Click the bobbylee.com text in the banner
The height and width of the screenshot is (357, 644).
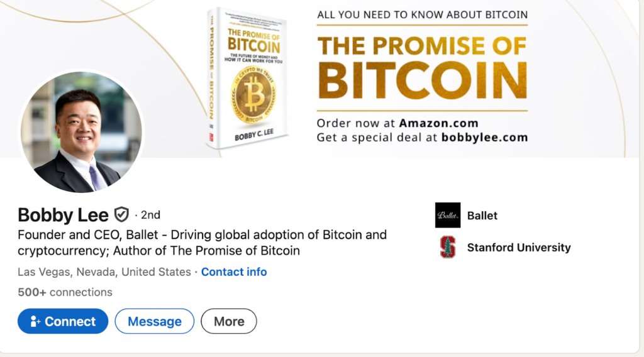tap(485, 137)
